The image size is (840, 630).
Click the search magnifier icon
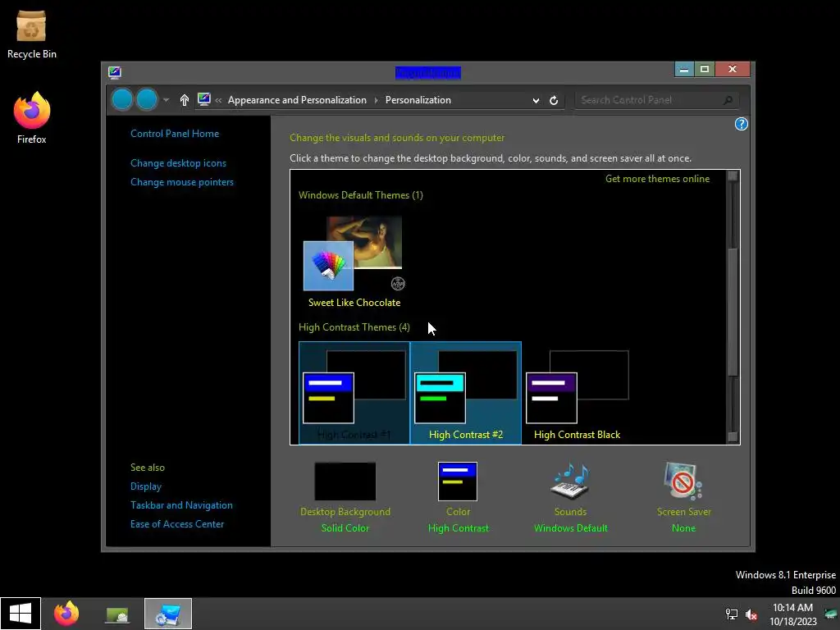coord(728,100)
